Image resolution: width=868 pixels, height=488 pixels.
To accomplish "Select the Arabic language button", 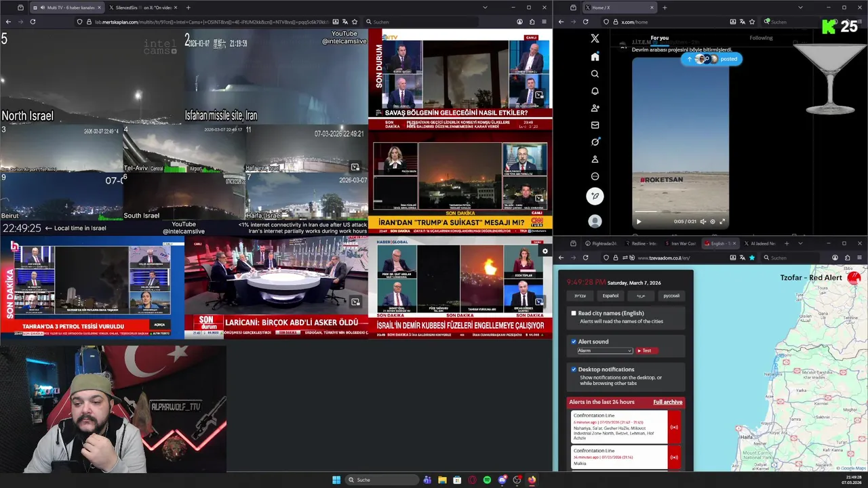I will [641, 296].
